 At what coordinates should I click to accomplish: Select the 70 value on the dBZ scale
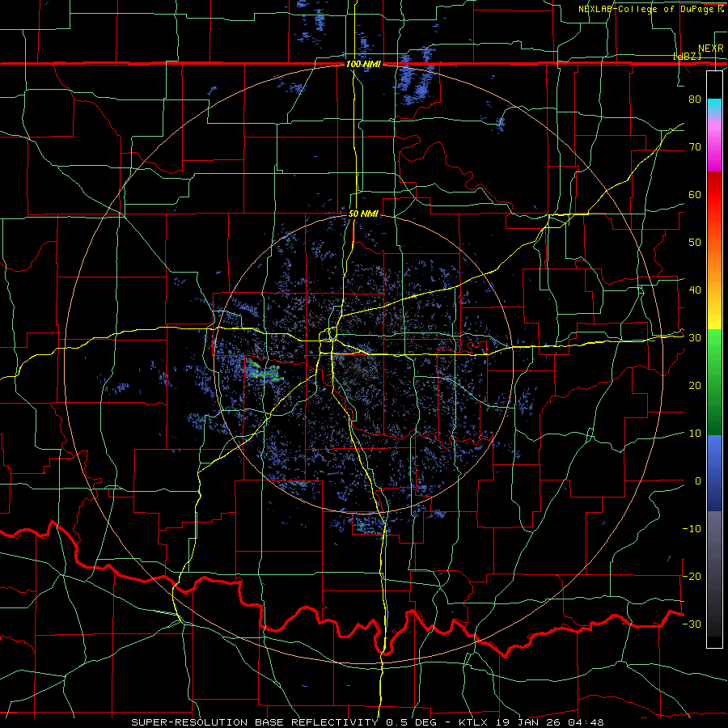click(695, 146)
